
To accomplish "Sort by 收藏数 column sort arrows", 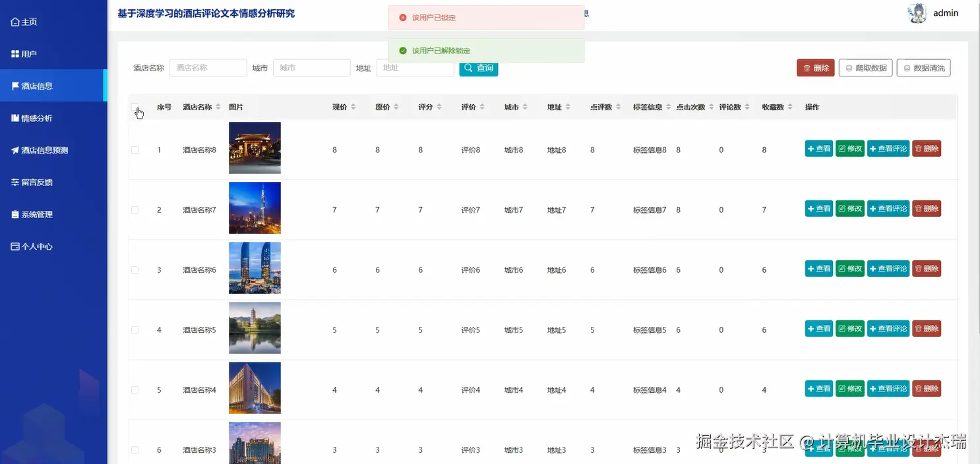I will 789,107.
